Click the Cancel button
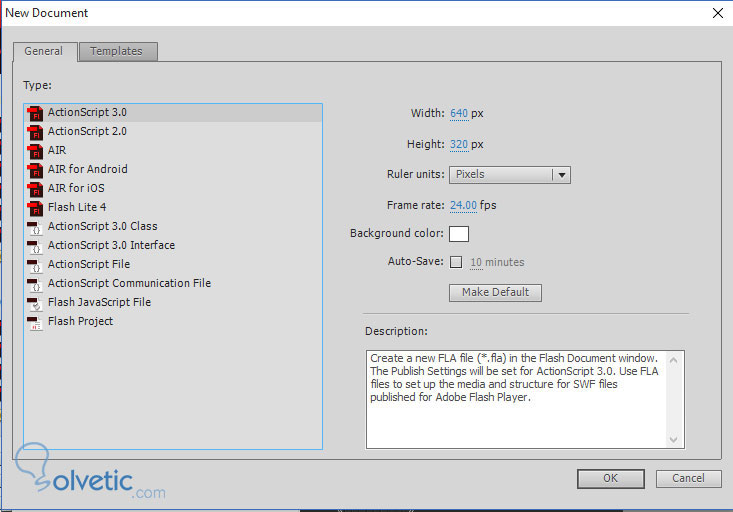 pyautogui.click(x=688, y=478)
